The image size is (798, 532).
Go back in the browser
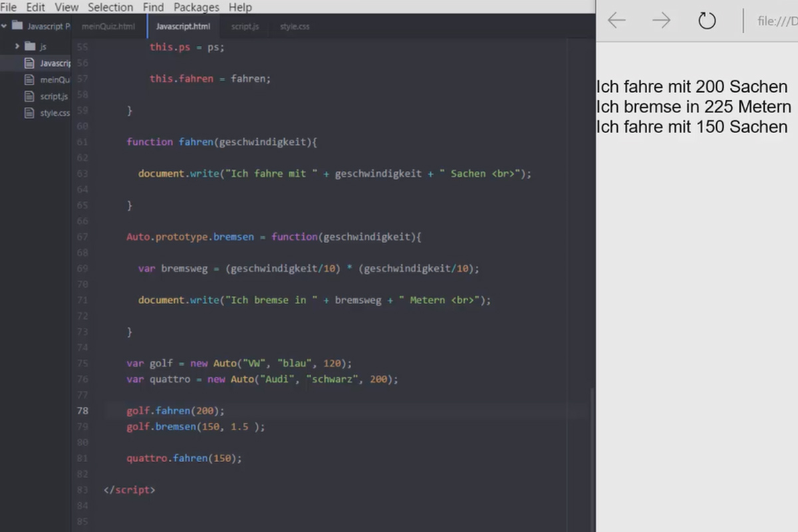616,21
